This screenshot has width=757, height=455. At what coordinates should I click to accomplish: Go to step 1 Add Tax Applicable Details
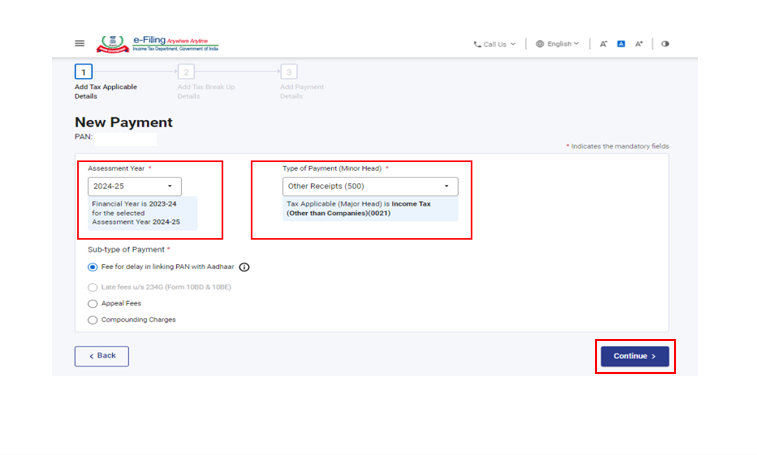pyautogui.click(x=84, y=72)
